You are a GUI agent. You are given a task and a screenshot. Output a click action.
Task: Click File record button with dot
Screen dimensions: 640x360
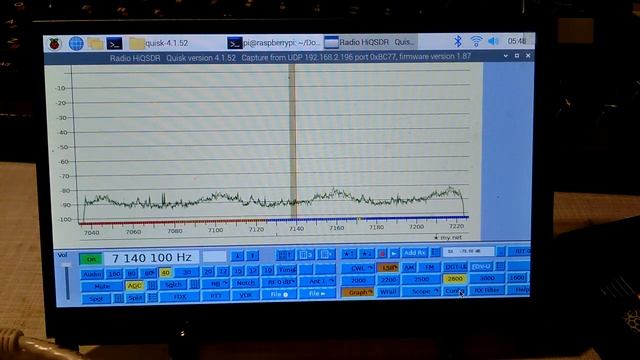[280, 294]
